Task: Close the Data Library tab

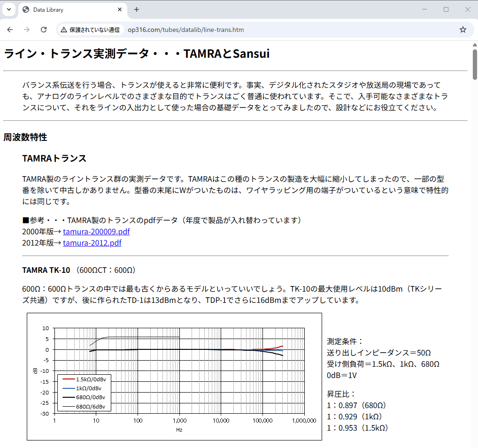Action: pos(120,9)
